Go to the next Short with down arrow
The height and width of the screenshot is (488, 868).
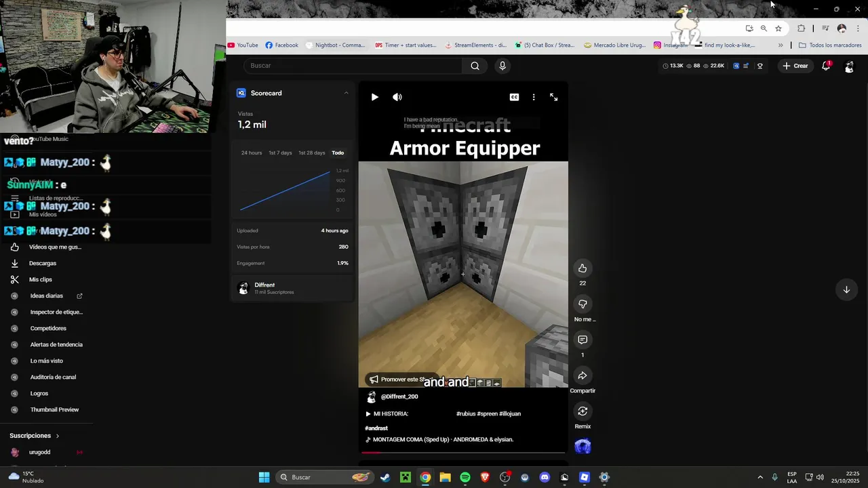coord(846,290)
